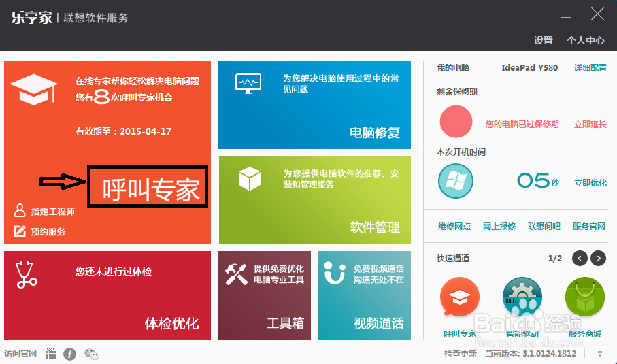Screen dimensions: 617x364
Task: Click the graduation cap expert icon
Action: 34,90
